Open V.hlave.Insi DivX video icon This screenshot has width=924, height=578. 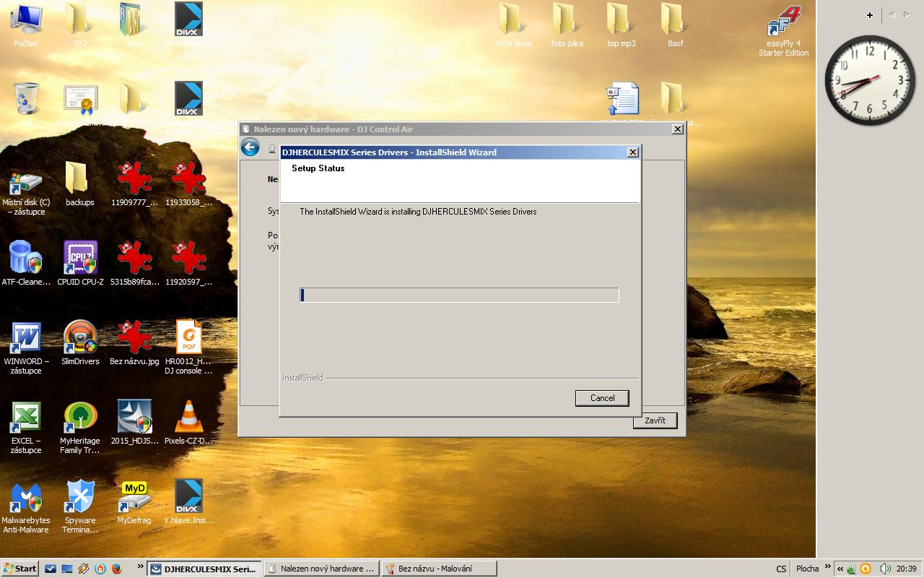(188, 502)
